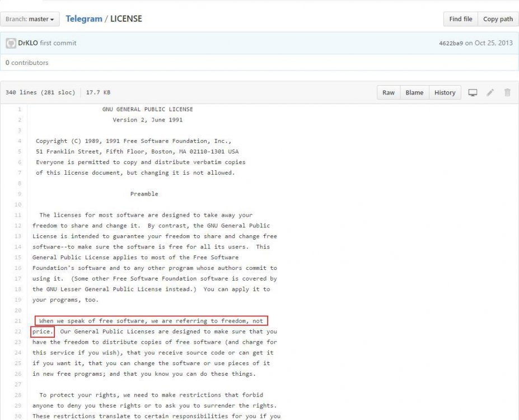Open commit hash 4622ba9

click(451, 44)
